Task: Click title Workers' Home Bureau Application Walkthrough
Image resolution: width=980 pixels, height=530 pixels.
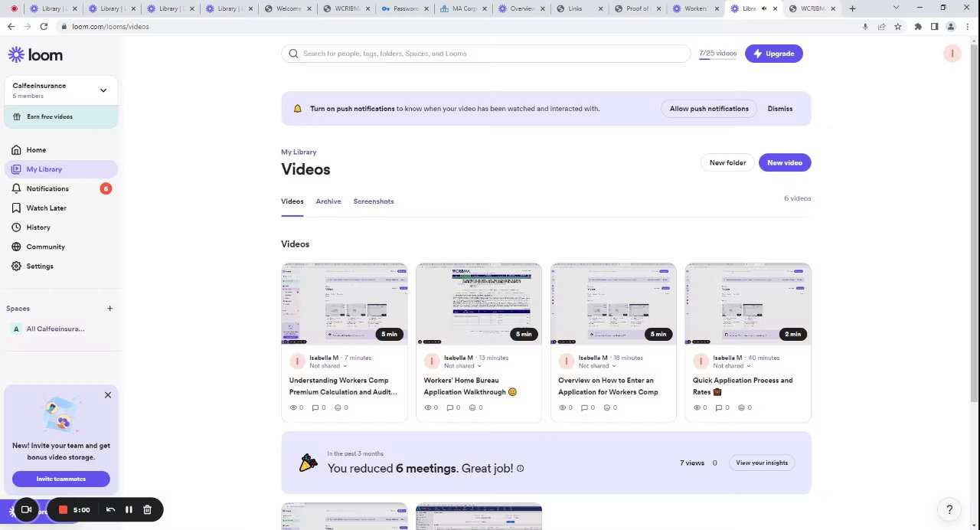Action: (470, 386)
